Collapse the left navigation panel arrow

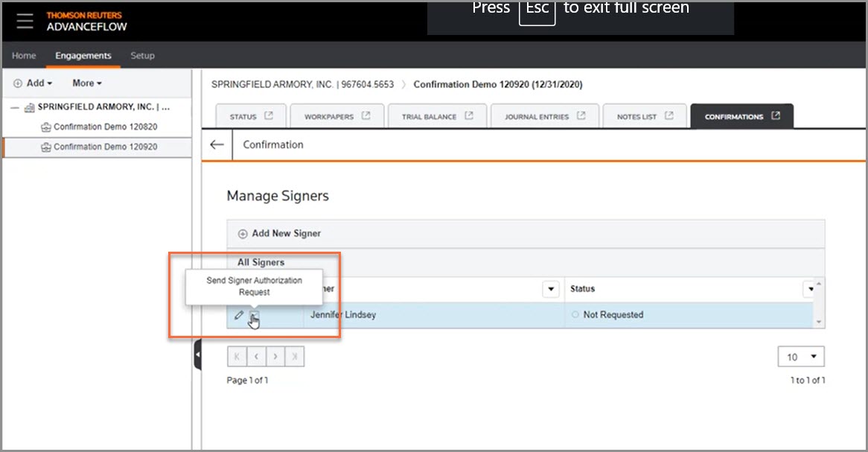(x=197, y=354)
